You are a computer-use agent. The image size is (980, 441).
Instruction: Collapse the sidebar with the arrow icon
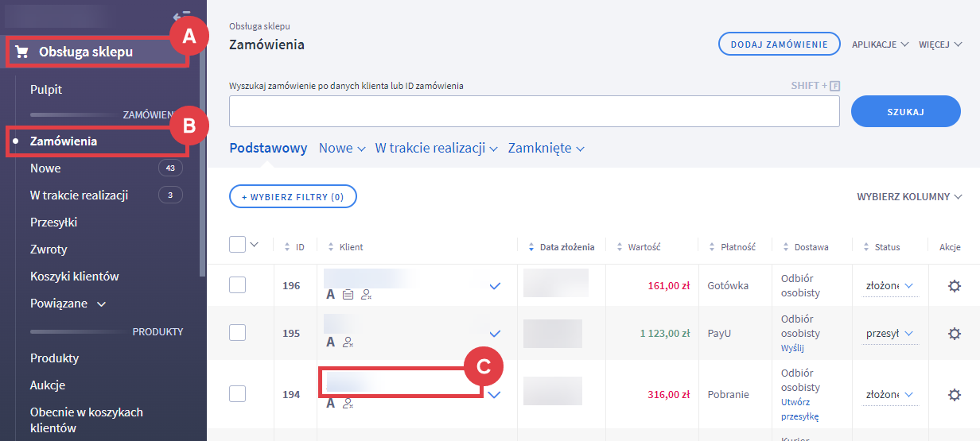tap(181, 15)
